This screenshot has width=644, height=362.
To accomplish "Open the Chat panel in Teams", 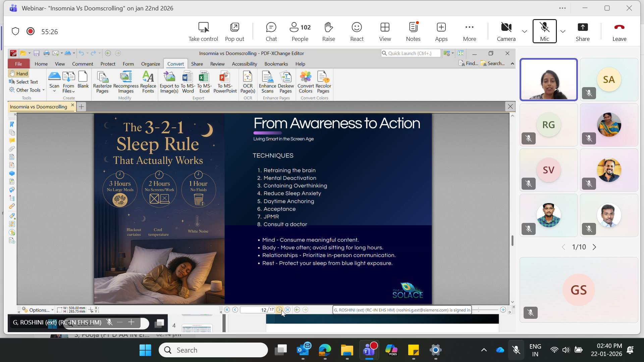I will click(x=271, y=32).
